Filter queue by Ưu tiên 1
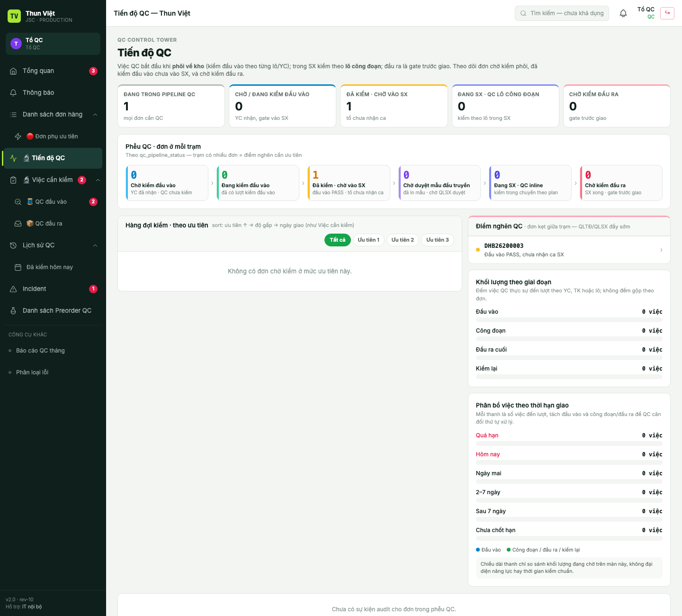 pos(368,240)
